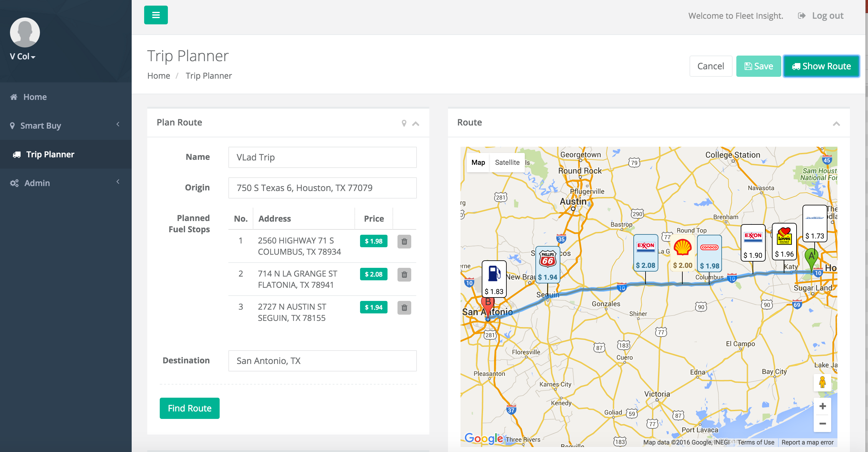Viewport: 868px width, 452px height.
Task: Remove the Flatonia fuel stop via trash icon
Action: (x=404, y=274)
